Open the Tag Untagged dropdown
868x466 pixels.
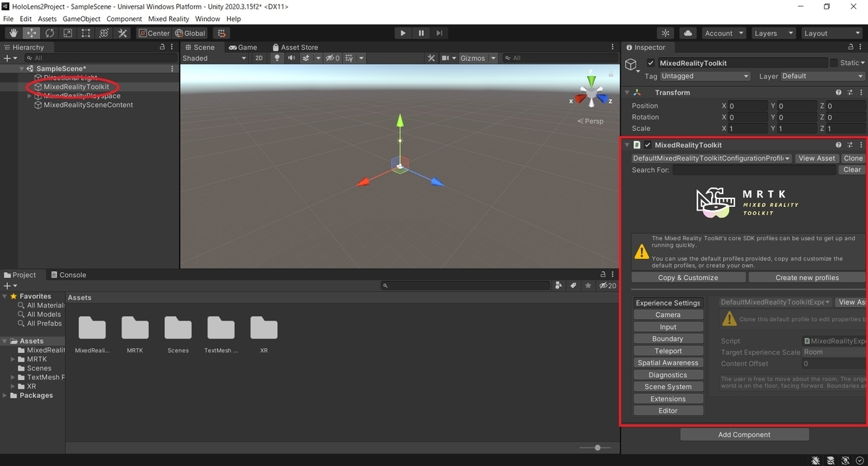pyautogui.click(x=705, y=76)
